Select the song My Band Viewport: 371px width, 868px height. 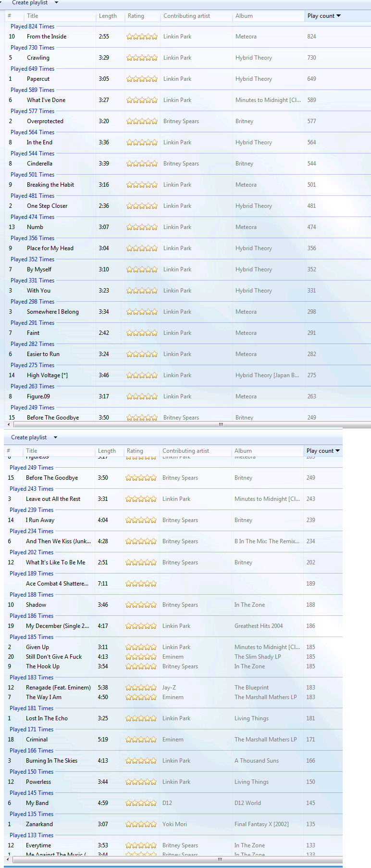pyautogui.click(x=37, y=803)
